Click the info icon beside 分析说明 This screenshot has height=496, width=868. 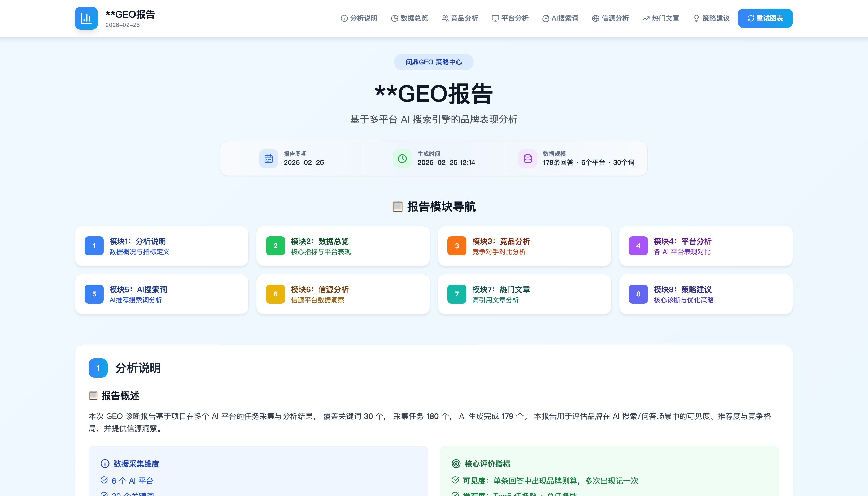pyautogui.click(x=344, y=18)
